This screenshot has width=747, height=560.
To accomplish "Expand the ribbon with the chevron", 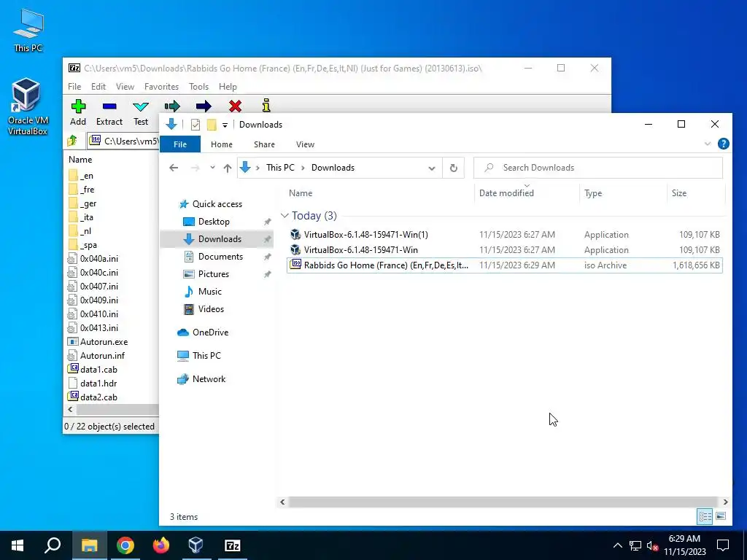I will tap(708, 144).
